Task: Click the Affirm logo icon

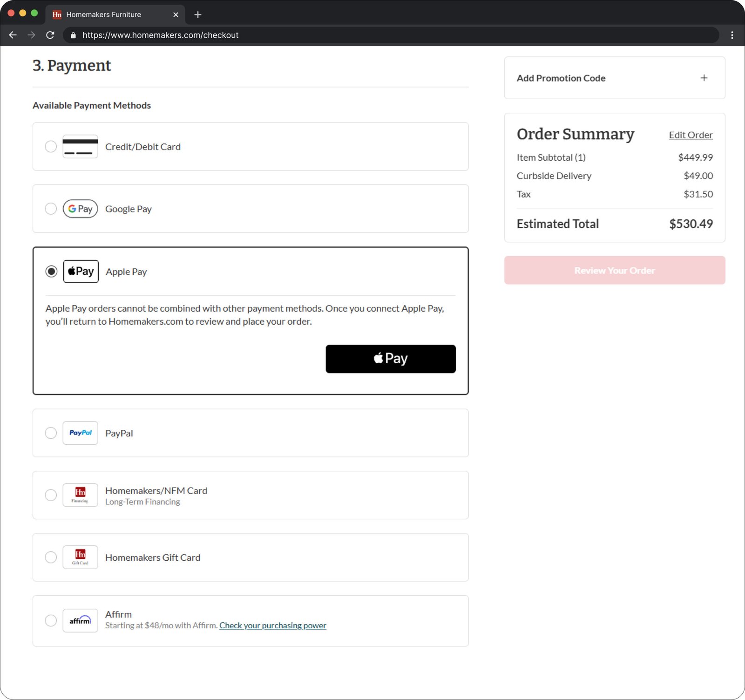Action: 80,620
